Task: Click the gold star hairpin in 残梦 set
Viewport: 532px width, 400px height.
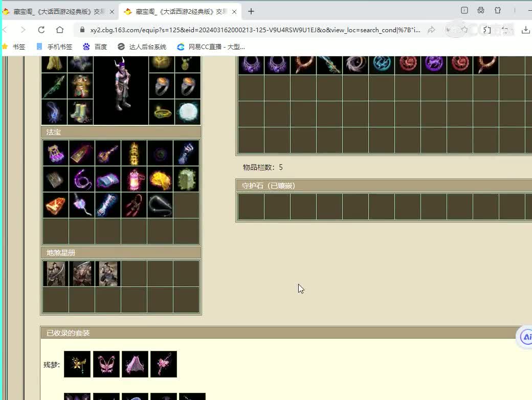Action: point(77,364)
